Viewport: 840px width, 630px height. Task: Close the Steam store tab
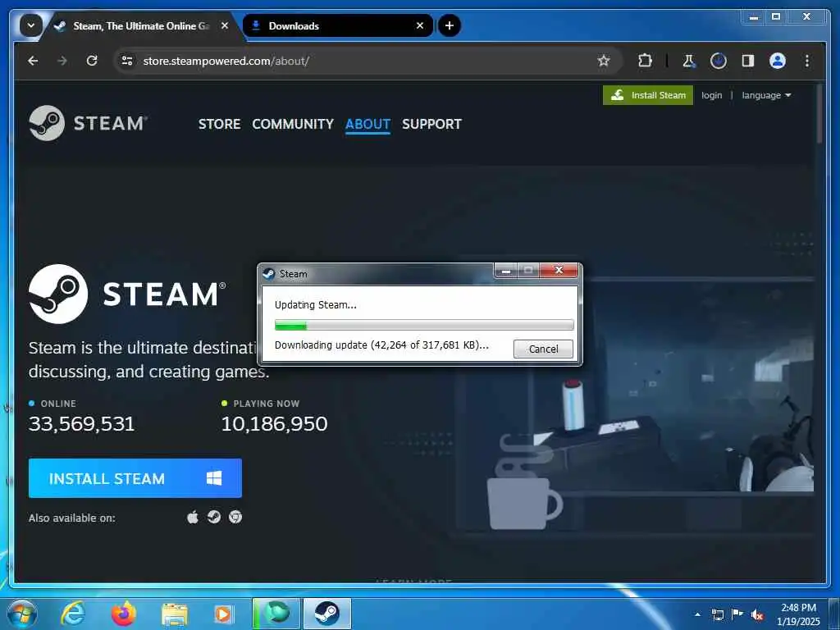225,25
